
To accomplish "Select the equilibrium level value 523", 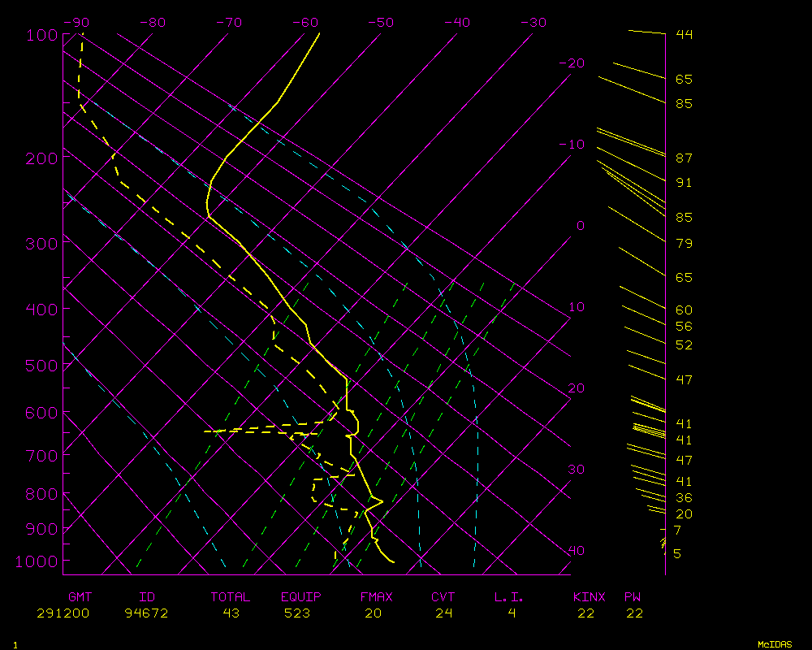I will tap(297, 613).
